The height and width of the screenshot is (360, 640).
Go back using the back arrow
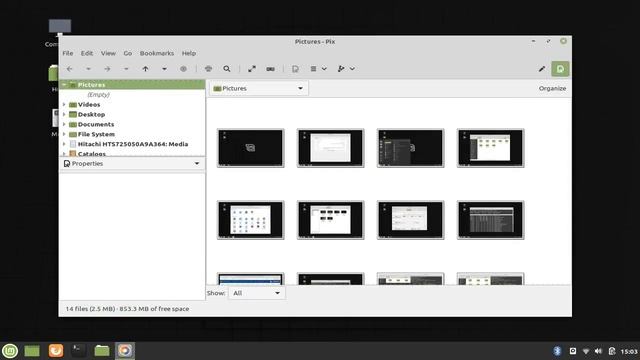(x=69, y=69)
